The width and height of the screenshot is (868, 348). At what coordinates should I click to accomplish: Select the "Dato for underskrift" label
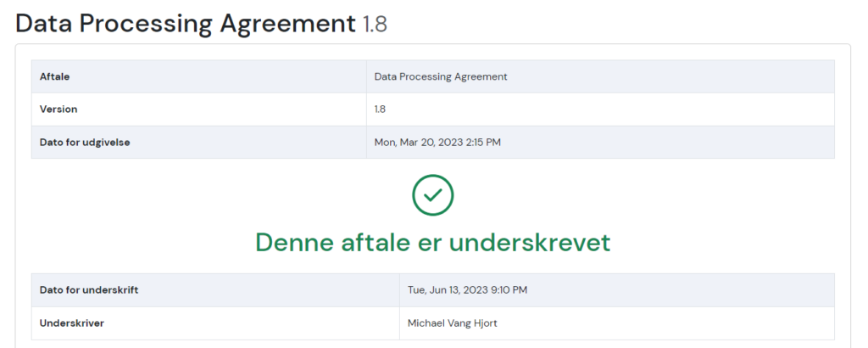coord(89,290)
